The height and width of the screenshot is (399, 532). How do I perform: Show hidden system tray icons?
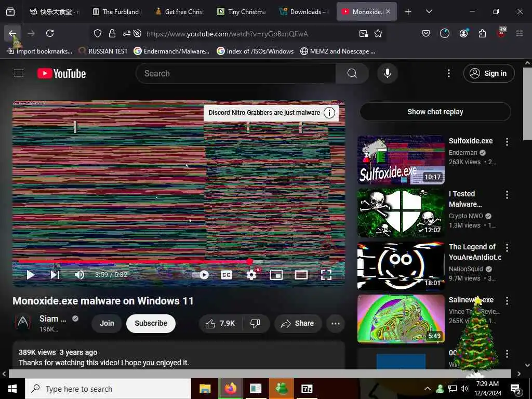(428, 389)
